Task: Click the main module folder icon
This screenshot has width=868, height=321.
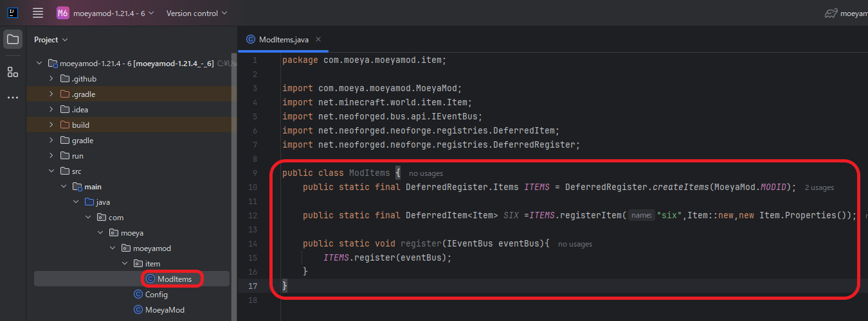Action: 77,187
